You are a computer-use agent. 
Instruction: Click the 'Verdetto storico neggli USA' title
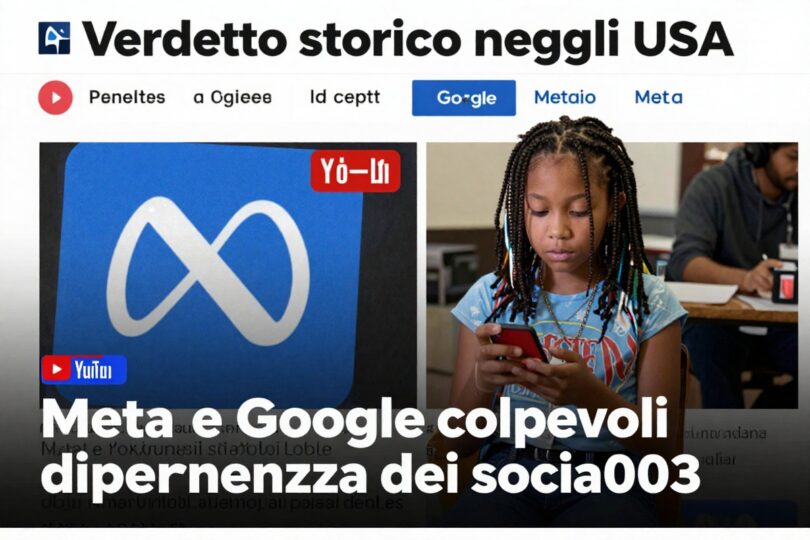click(408, 39)
